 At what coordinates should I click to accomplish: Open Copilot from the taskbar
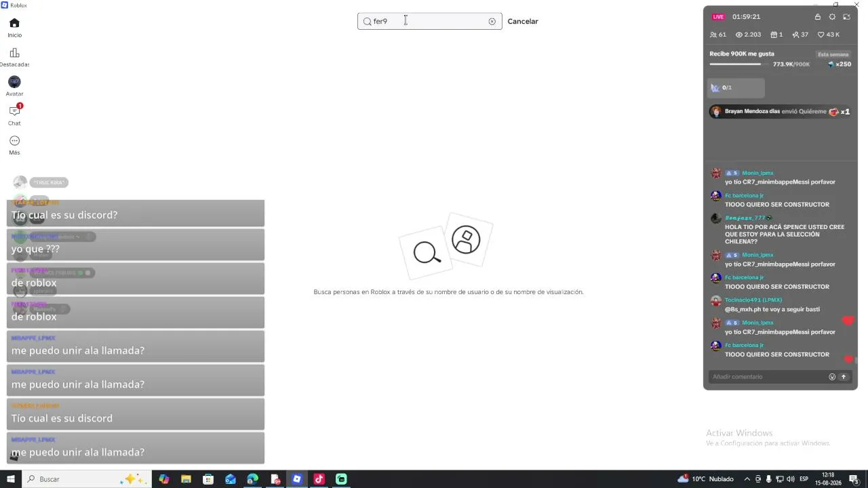point(164,479)
